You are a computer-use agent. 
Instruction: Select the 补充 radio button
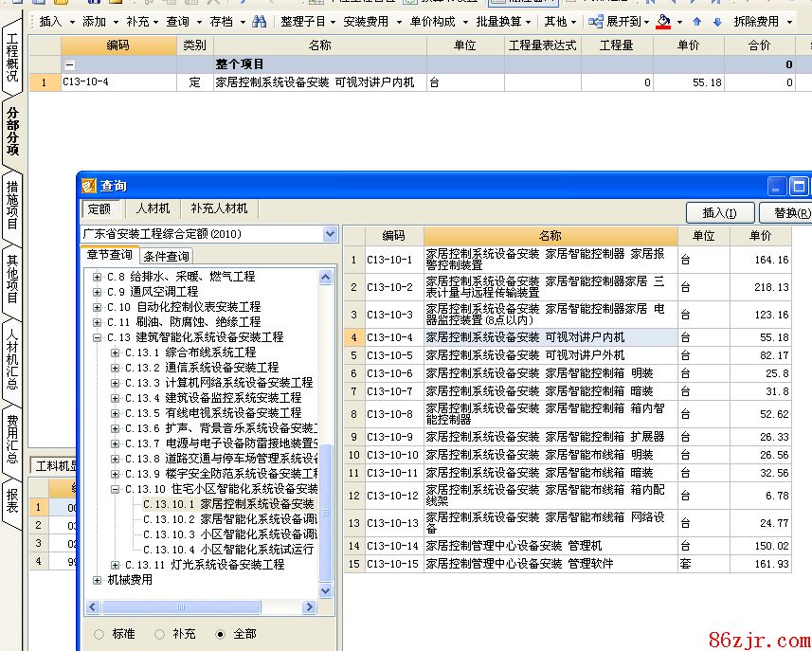[160, 633]
